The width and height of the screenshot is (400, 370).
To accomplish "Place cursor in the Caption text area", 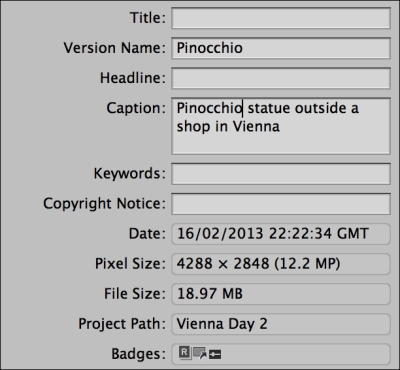I will [x=281, y=126].
